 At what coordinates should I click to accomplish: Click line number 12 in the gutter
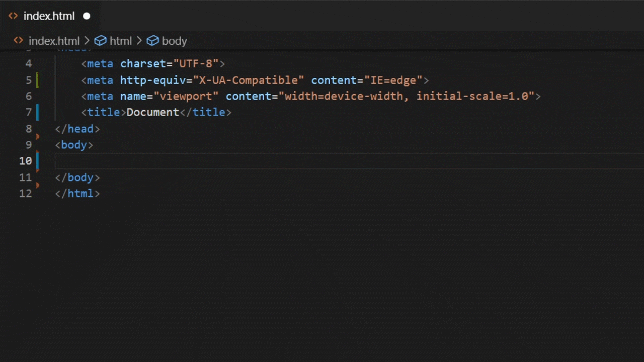[x=26, y=194]
